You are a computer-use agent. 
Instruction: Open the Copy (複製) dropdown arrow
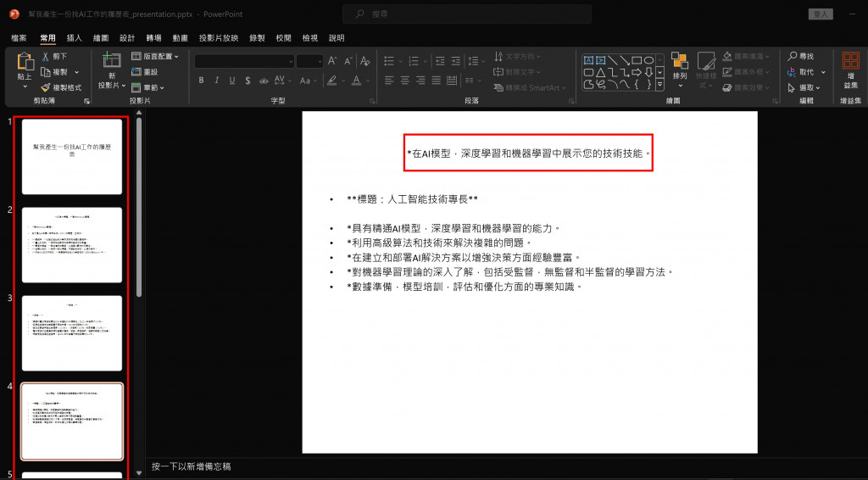pyautogui.click(x=77, y=72)
